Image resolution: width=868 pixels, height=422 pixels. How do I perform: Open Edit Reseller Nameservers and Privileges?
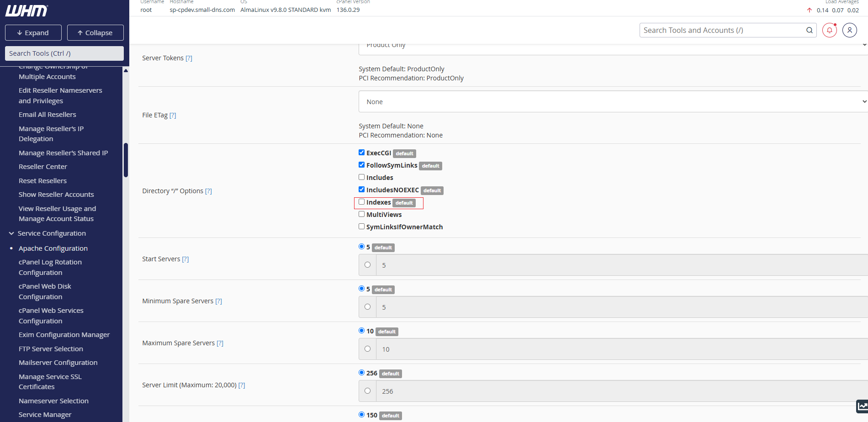click(60, 95)
